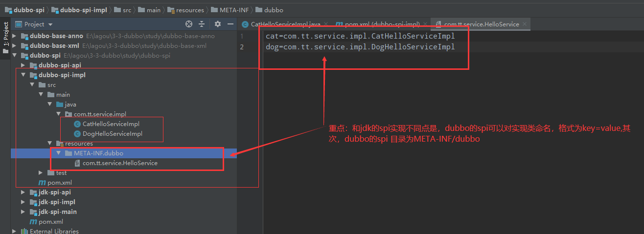Expand the jdk-spi-api module arrow
The width and height of the screenshot is (644, 234).
click(23, 192)
